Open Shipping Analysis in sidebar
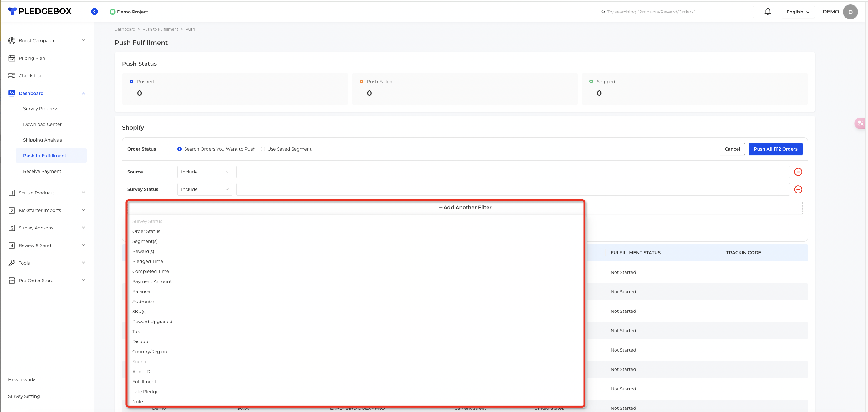This screenshot has width=868, height=412. [x=43, y=140]
